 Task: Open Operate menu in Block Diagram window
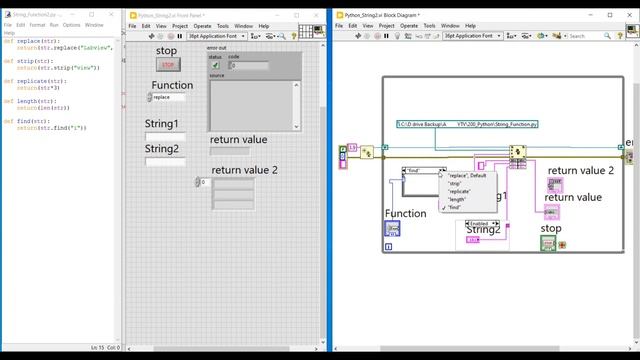[x=409, y=26]
